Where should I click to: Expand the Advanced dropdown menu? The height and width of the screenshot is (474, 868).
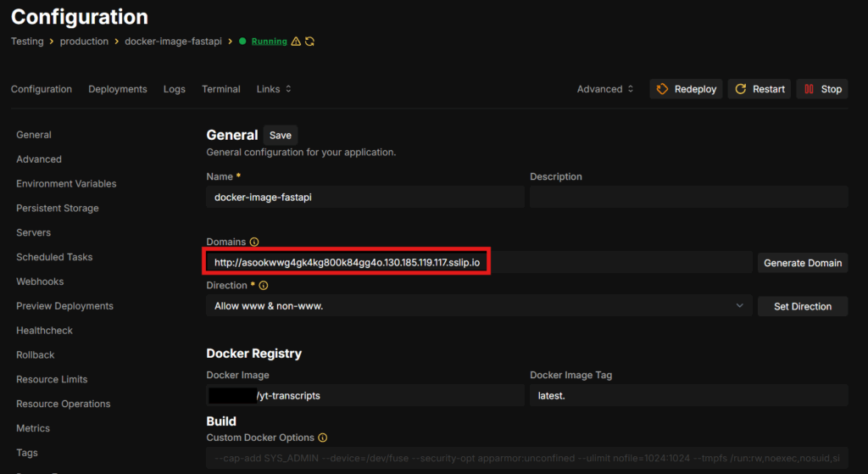click(605, 89)
